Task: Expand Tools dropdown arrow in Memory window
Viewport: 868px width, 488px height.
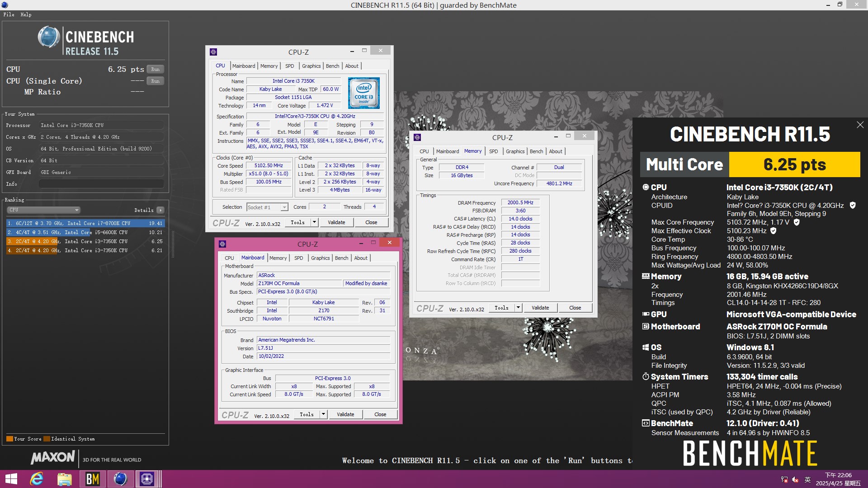Action: coord(518,308)
